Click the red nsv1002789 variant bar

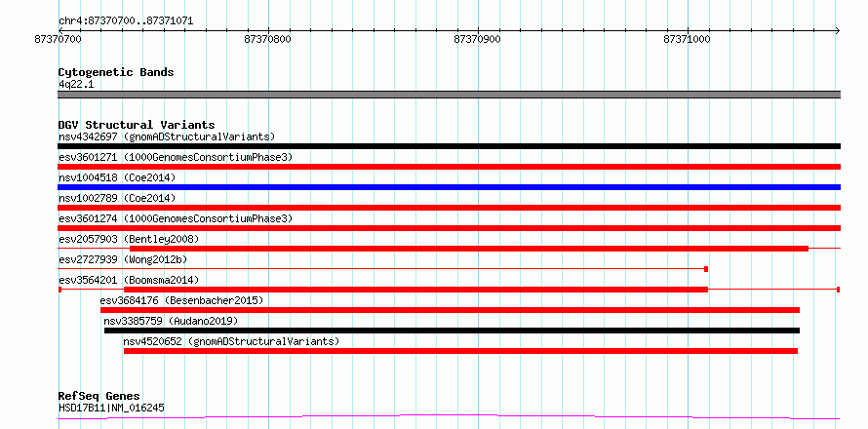pos(449,208)
